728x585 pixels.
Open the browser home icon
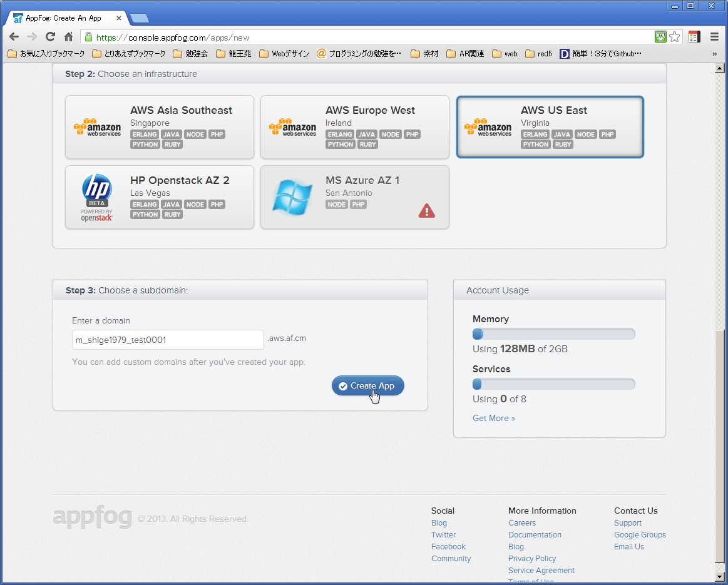(x=68, y=37)
